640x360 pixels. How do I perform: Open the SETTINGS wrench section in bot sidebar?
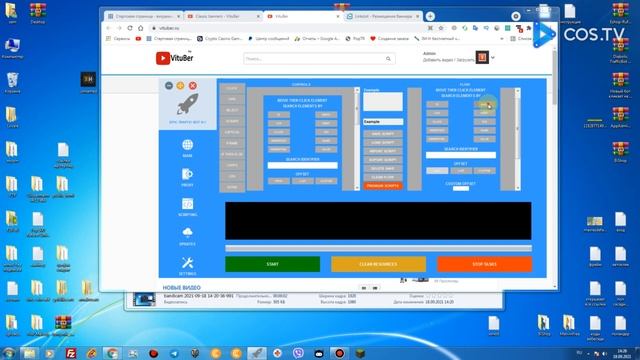(187, 266)
